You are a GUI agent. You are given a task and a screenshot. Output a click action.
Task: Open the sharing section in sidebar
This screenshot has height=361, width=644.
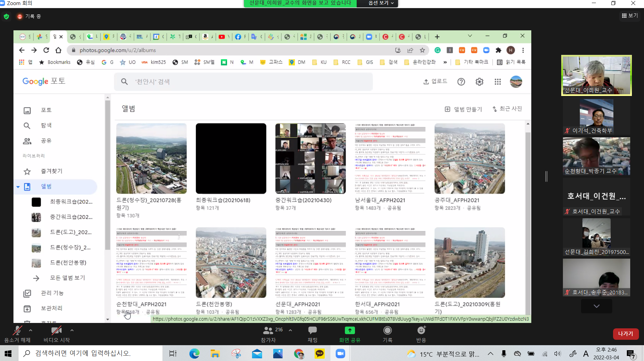46,141
